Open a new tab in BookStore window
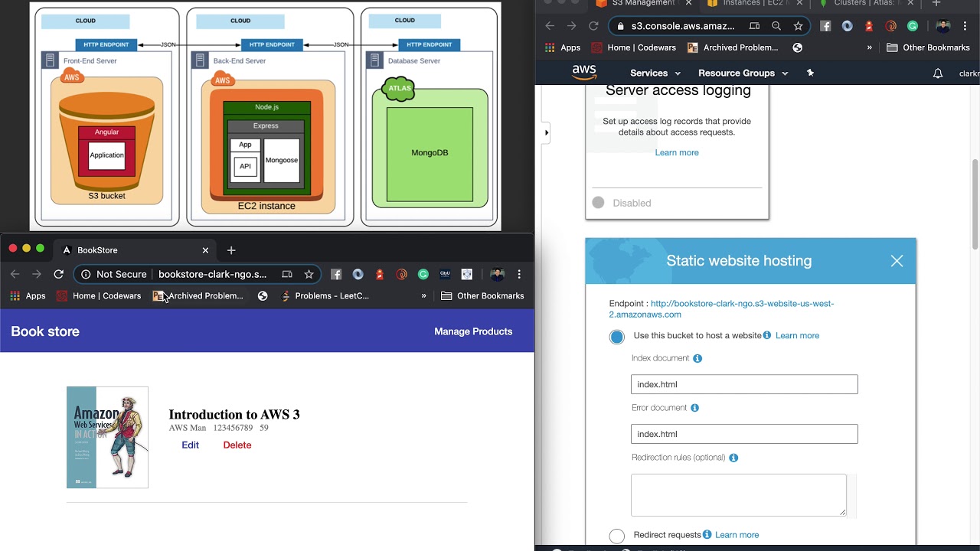The width and height of the screenshot is (980, 551). [231, 250]
